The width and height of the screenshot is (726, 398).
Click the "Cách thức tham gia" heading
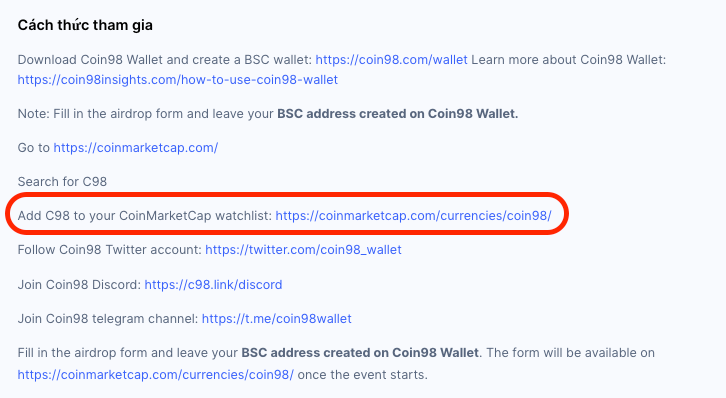click(x=85, y=25)
